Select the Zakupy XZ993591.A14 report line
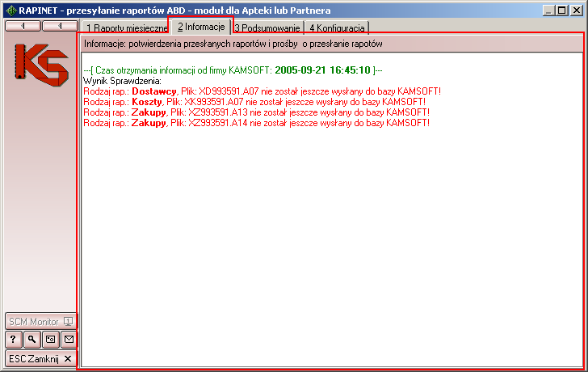This screenshot has width=588, height=372. coord(256,123)
